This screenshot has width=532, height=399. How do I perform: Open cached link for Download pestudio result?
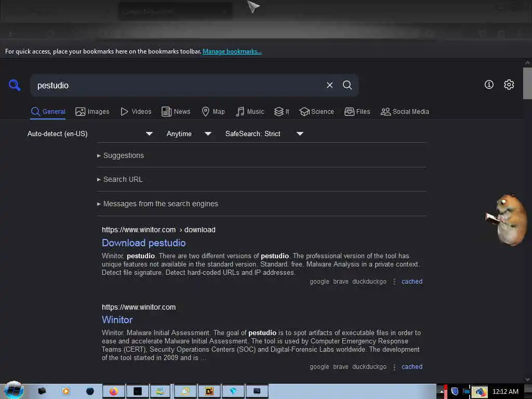[412, 282]
